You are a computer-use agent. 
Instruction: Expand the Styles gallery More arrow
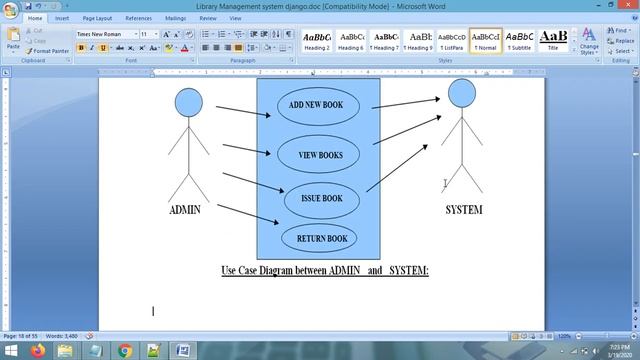click(574, 49)
